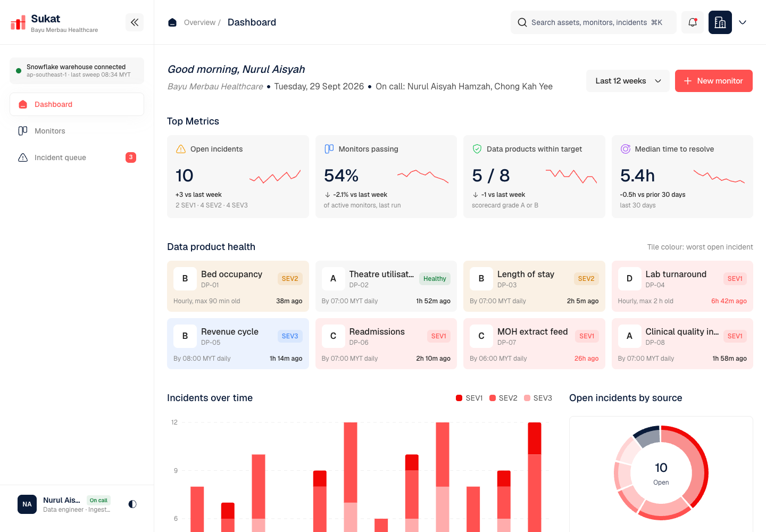This screenshot has height=532, width=766.
Task: Open Nurul Ais... user avatar NA
Action: [x=27, y=504]
